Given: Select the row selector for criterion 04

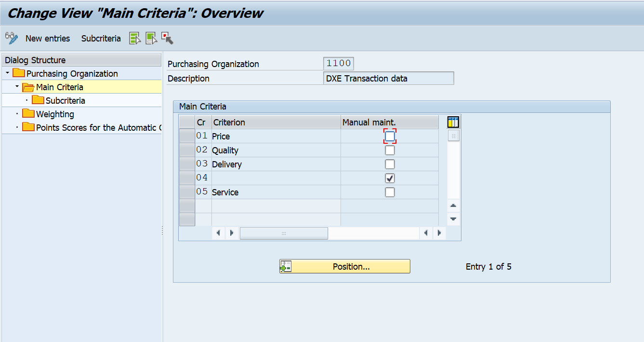Looking at the screenshot, I should click(x=187, y=178).
